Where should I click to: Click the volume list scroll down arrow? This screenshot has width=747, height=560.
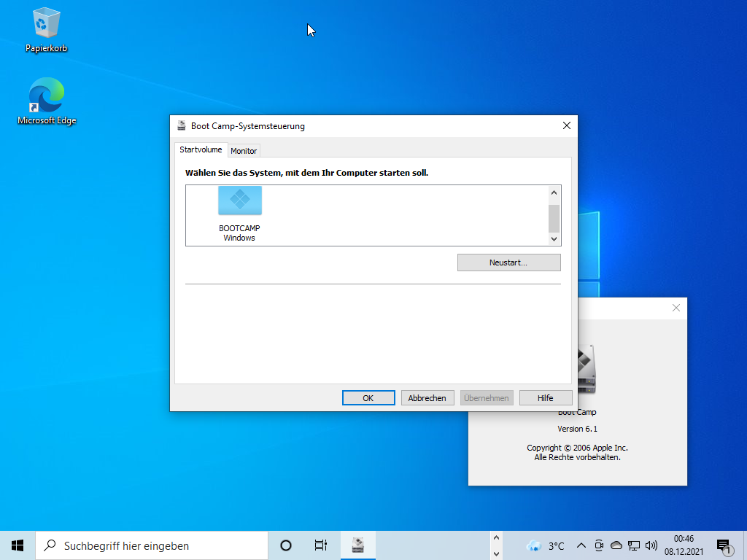[554, 239]
